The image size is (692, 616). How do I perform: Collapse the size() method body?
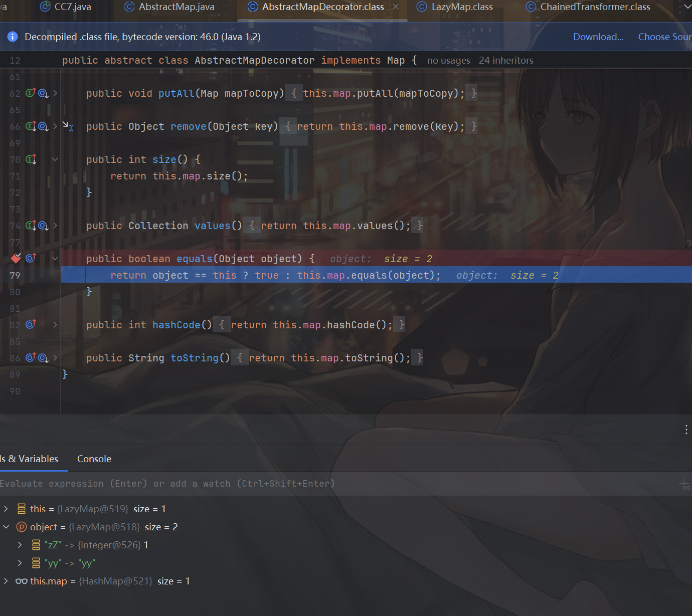coord(55,159)
